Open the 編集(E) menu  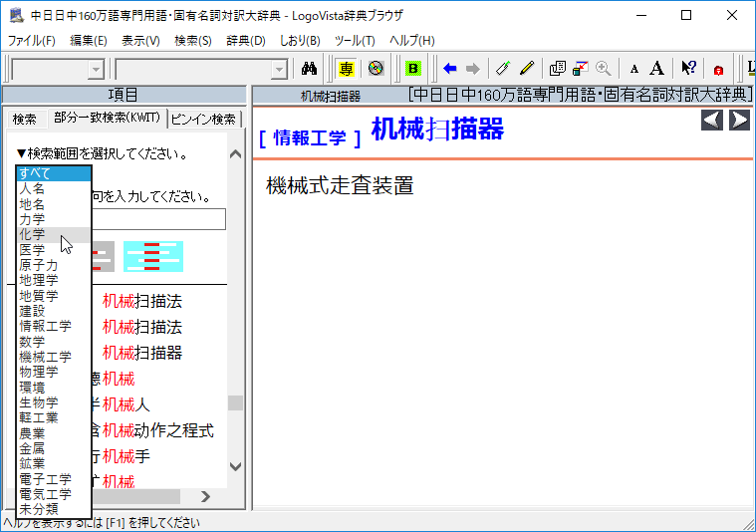pyautogui.click(x=89, y=41)
